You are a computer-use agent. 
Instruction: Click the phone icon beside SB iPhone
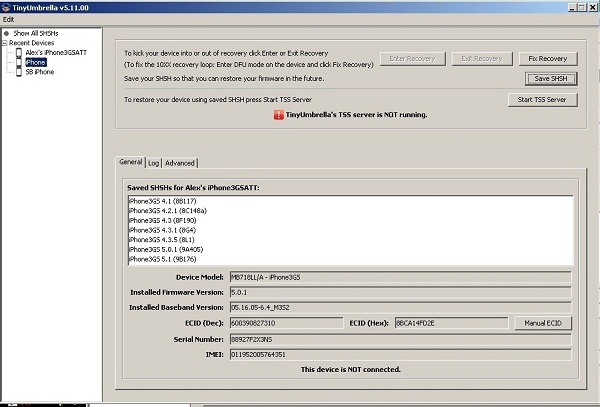(19, 72)
